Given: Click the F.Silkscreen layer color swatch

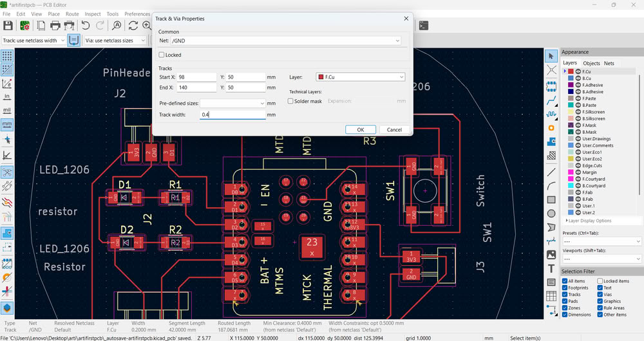Looking at the screenshot, I should tap(571, 112).
